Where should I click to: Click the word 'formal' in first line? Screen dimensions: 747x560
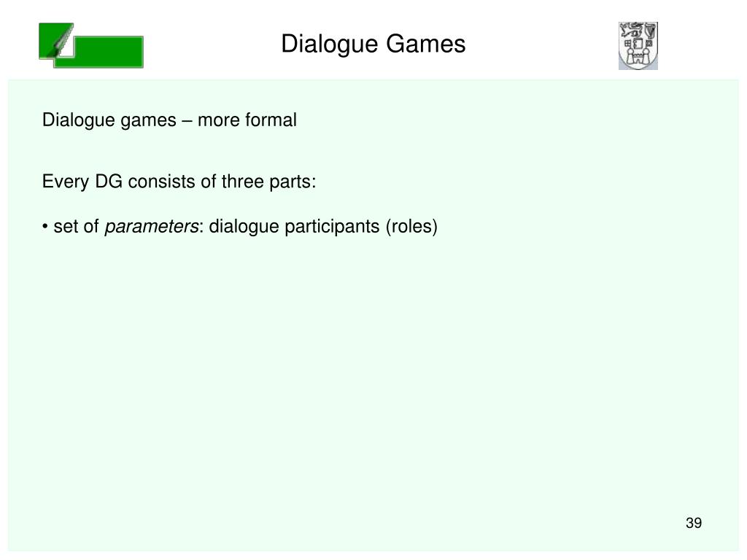coord(271,120)
